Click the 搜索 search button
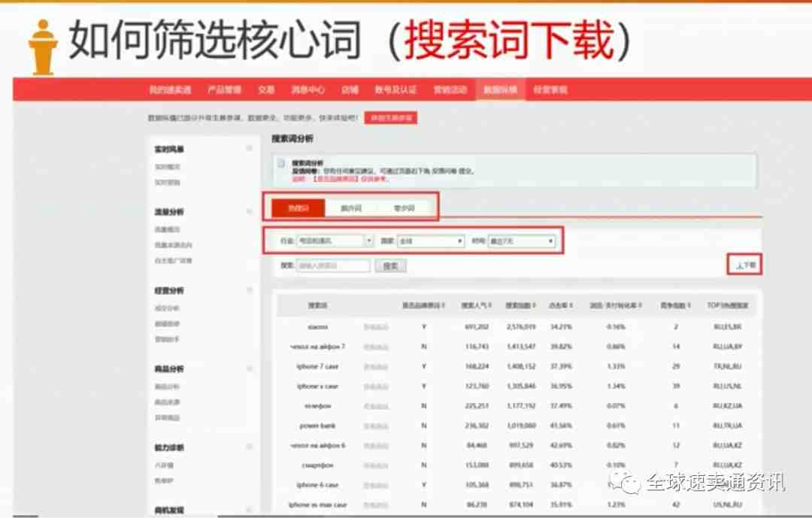 [390, 265]
